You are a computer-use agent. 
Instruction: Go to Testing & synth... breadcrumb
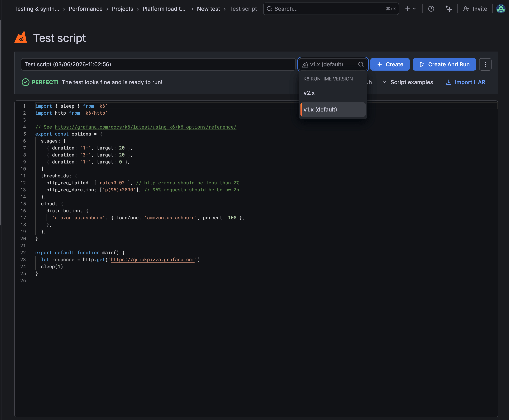pyautogui.click(x=37, y=9)
